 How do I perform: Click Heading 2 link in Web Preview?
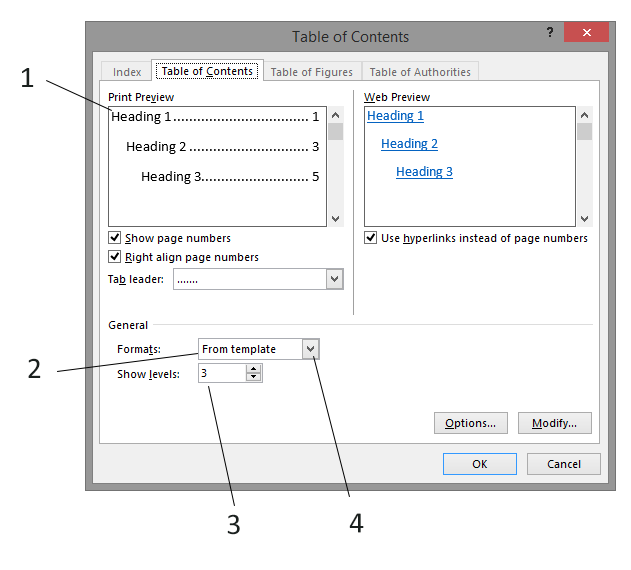point(409,144)
